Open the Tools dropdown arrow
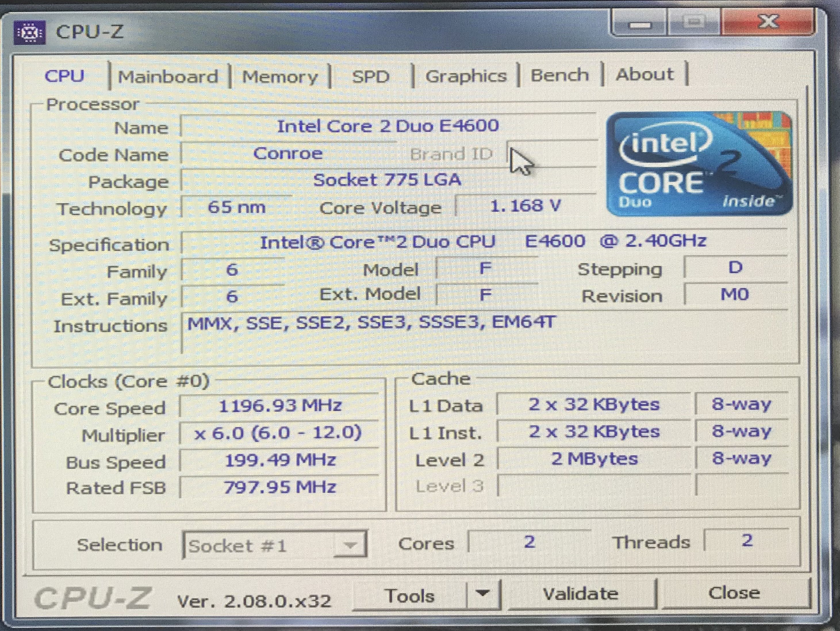The width and height of the screenshot is (840, 631). pyautogui.click(x=483, y=593)
